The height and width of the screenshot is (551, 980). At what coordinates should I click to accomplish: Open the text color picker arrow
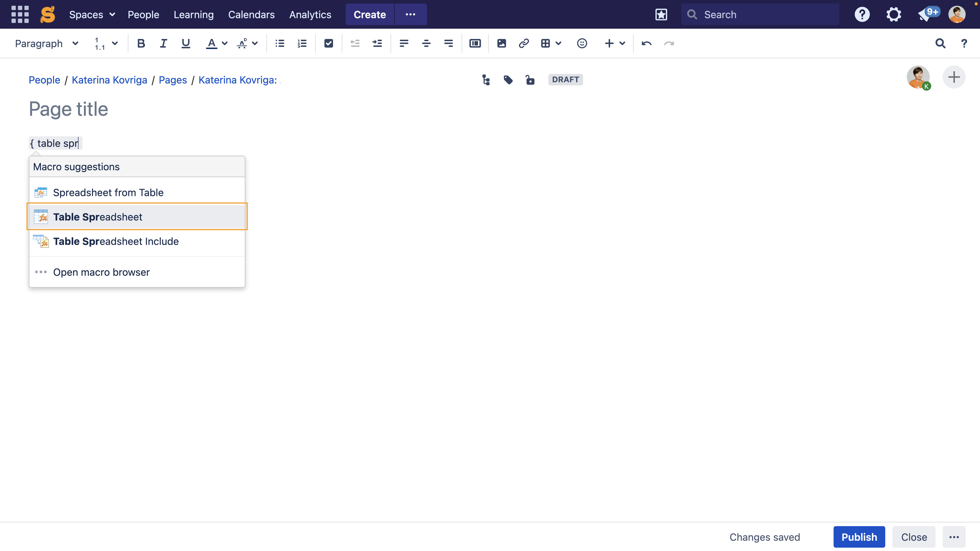pos(224,43)
